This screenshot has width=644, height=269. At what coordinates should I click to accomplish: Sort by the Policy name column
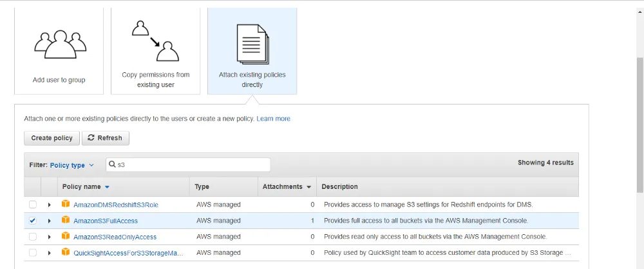coord(86,186)
